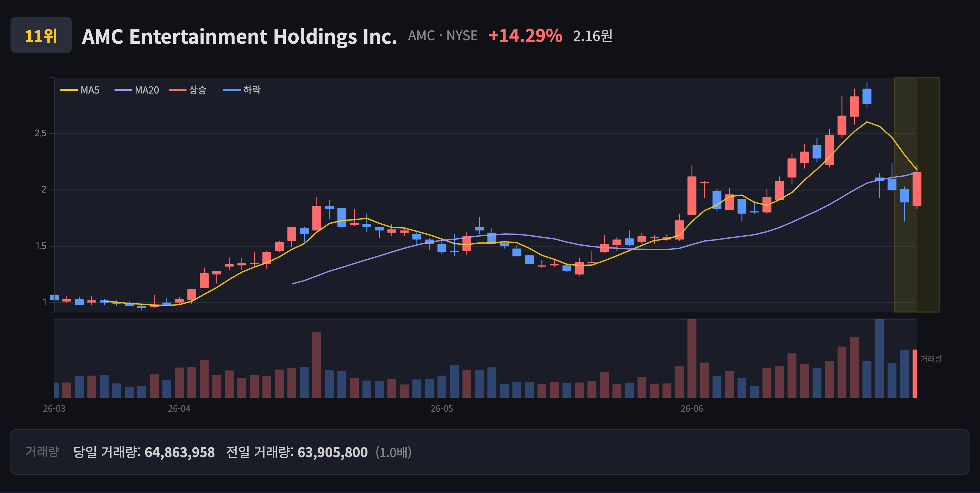Image resolution: width=980 pixels, height=493 pixels.
Task: Click the 2.16원 price label
Action: [592, 36]
